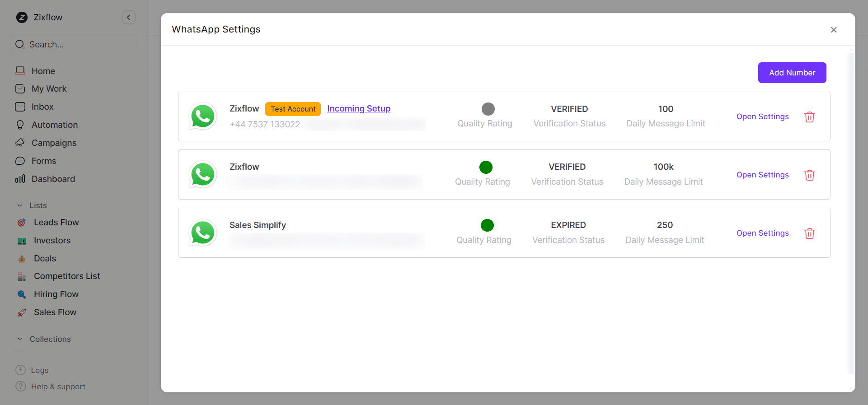Click gray Quality Rating indicator dot

click(x=488, y=109)
